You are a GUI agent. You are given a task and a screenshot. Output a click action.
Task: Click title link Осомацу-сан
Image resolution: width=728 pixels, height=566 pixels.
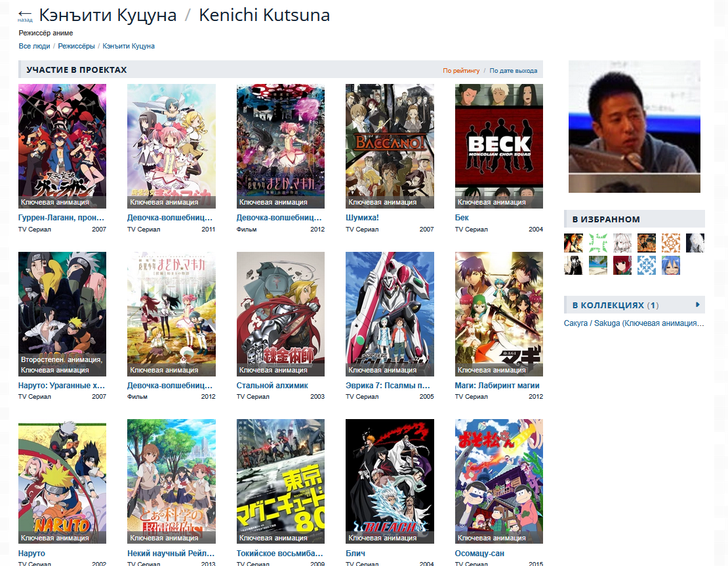[479, 554]
